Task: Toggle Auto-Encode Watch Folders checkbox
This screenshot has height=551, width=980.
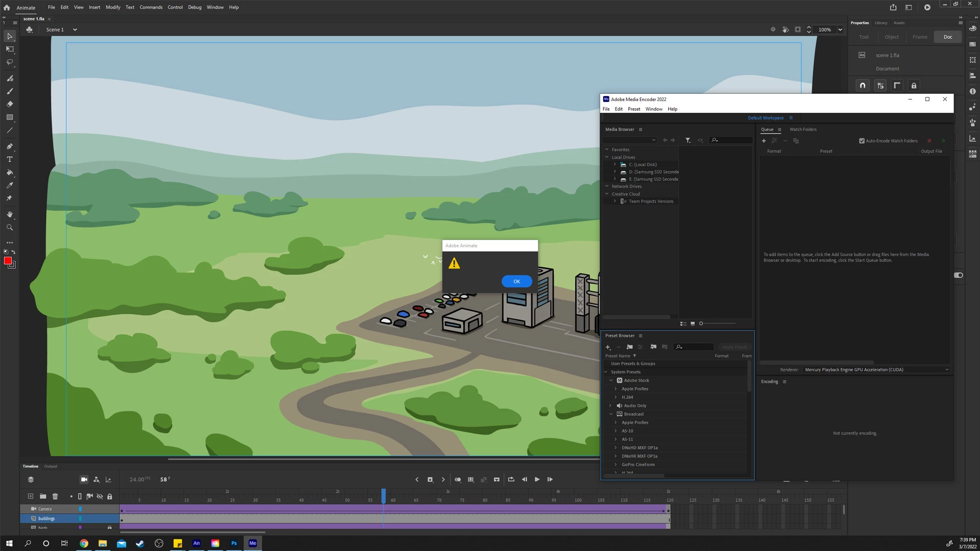Action: [x=862, y=141]
